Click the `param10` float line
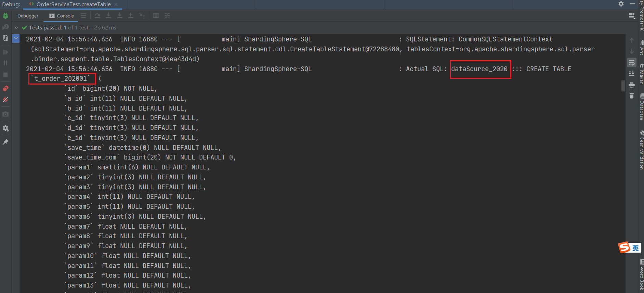Image resolution: width=644 pixels, height=293 pixels. point(128,256)
